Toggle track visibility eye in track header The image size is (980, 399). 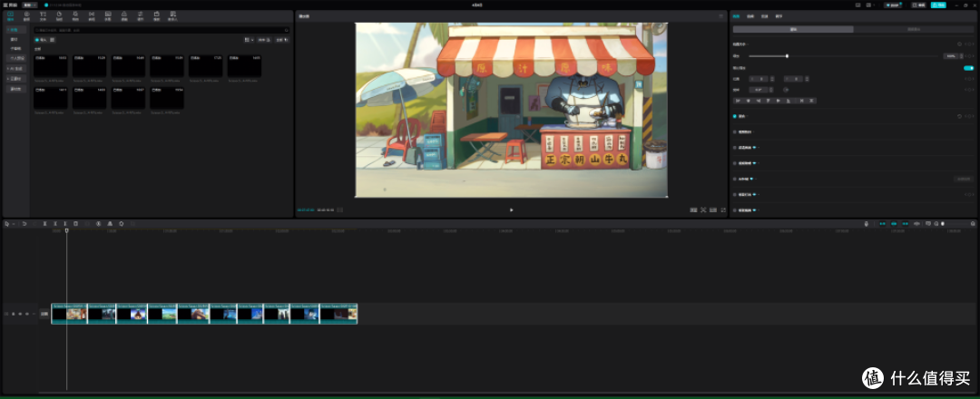[x=20, y=314]
